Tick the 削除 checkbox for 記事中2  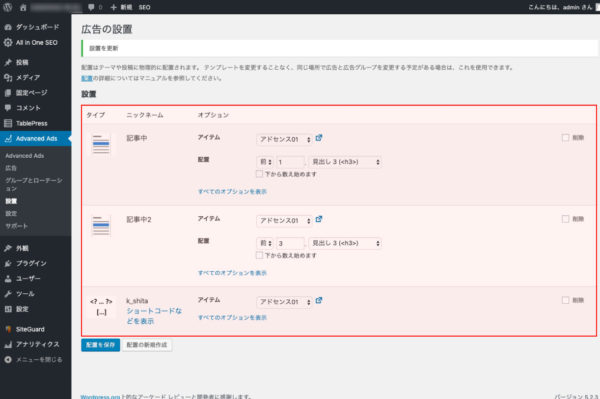click(x=566, y=219)
